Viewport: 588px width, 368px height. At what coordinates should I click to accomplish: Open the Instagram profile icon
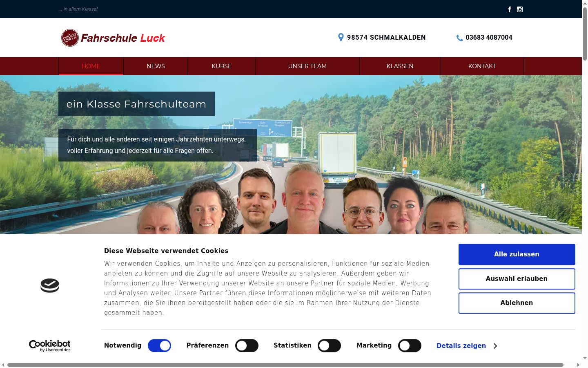point(520,9)
